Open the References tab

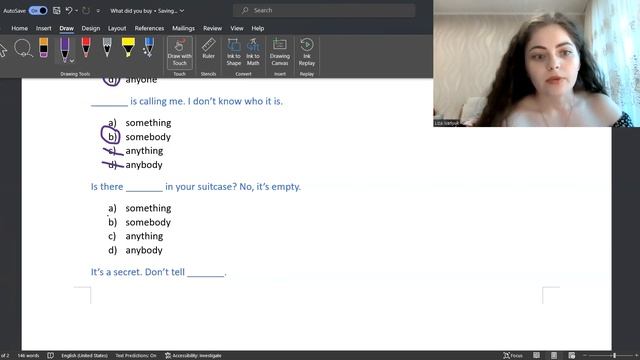[x=149, y=28]
